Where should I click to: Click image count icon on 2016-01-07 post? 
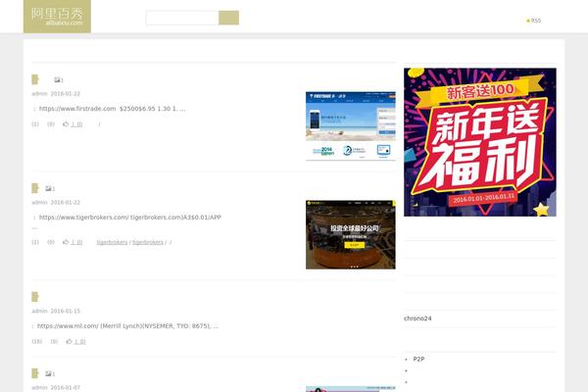(x=48, y=373)
